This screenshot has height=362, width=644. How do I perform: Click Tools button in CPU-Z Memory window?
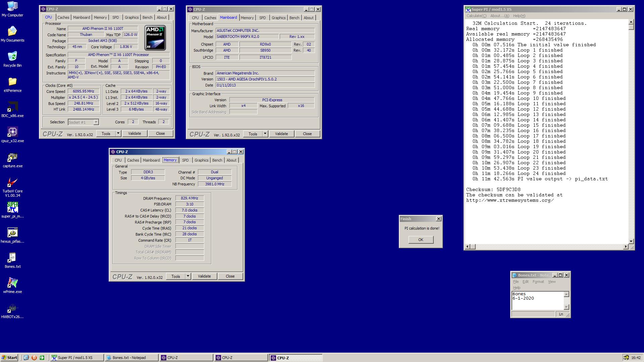coord(176,276)
